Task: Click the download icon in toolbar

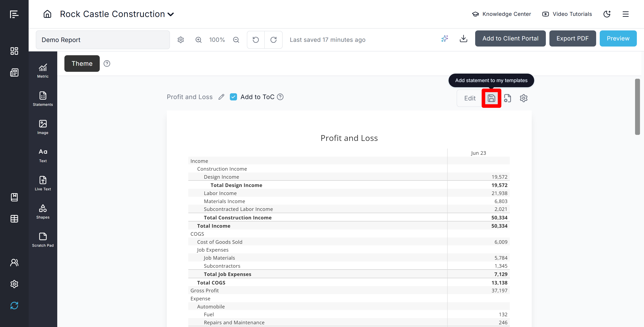Action: [463, 39]
